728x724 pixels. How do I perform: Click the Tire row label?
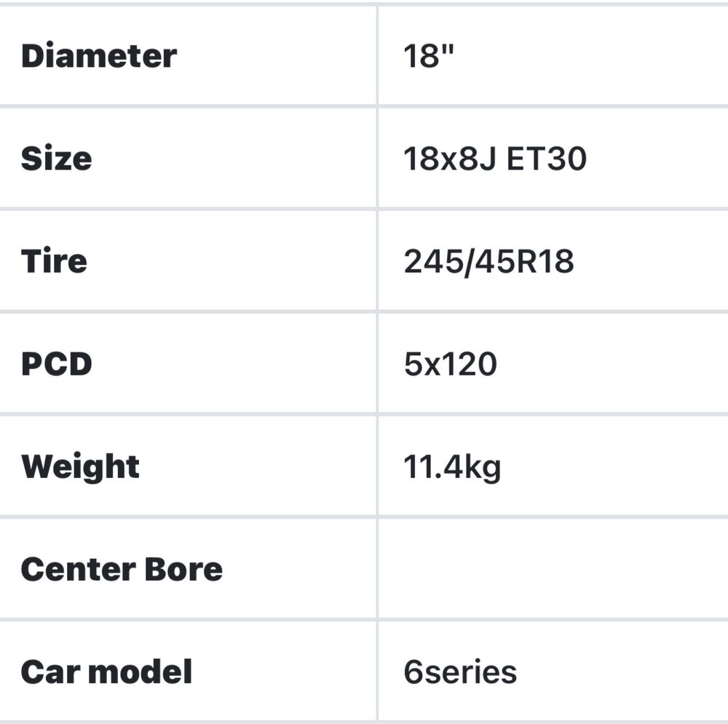[54, 260]
